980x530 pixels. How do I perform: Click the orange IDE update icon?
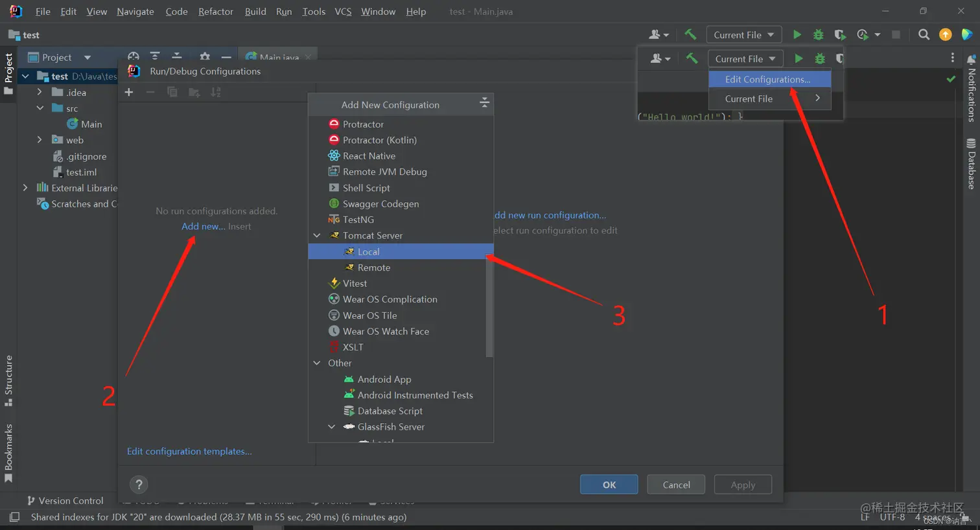point(946,35)
